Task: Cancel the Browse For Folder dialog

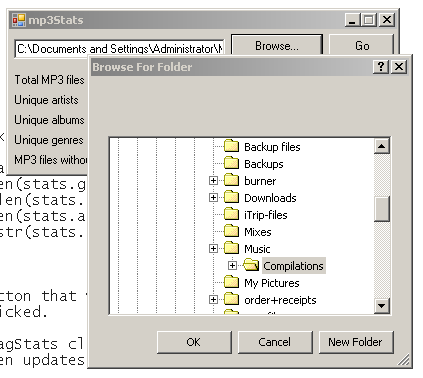Action: (275, 342)
